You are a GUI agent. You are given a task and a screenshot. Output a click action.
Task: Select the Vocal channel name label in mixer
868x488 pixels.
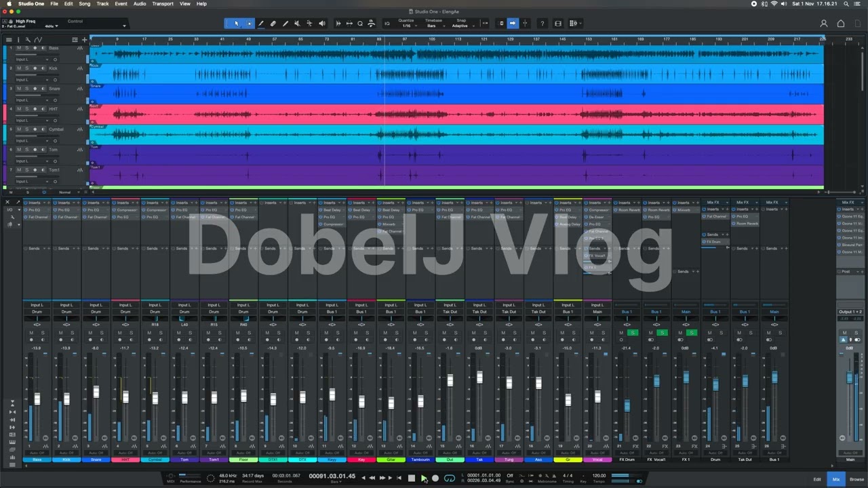click(x=597, y=460)
